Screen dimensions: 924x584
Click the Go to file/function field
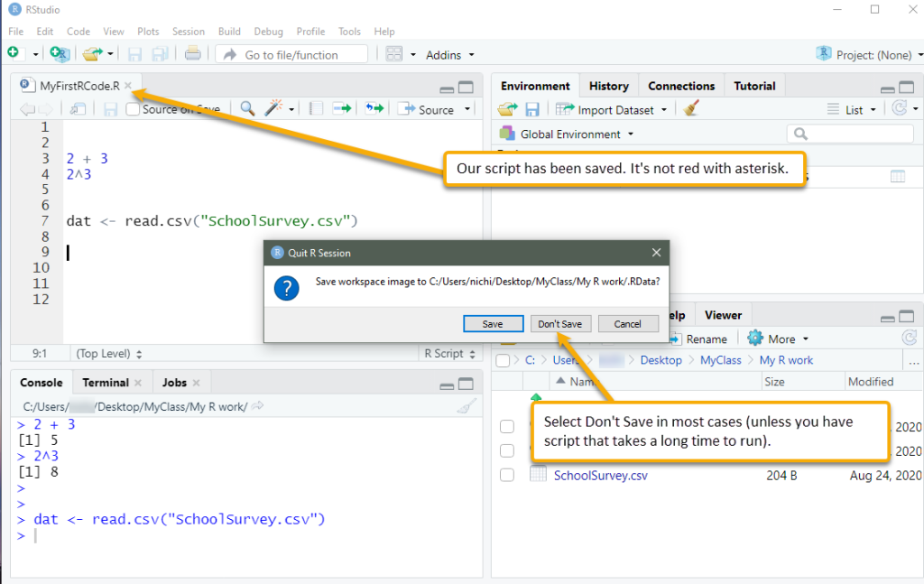pyautogui.click(x=291, y=55)
